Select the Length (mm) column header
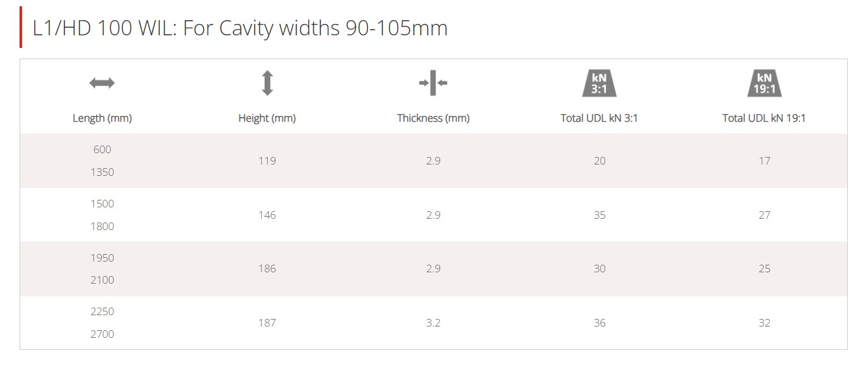Screen dimensions: 868x370 click(102, 118)
